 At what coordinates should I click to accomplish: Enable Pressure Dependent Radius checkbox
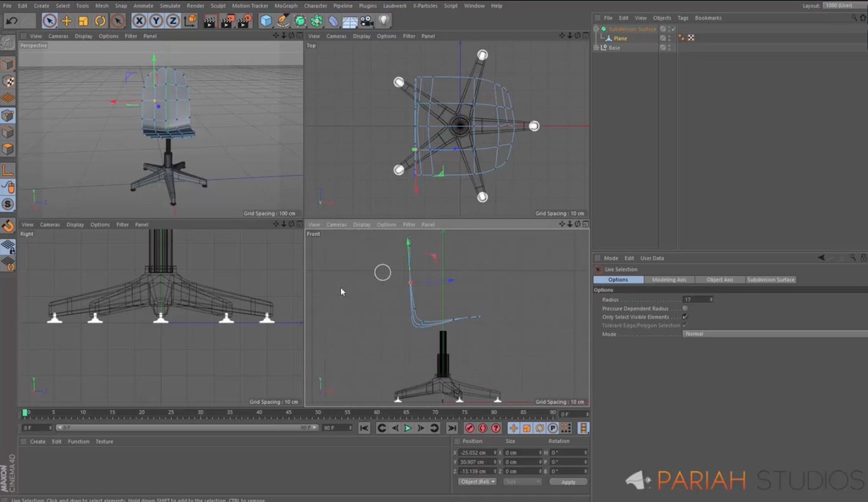tap(685, 308)
